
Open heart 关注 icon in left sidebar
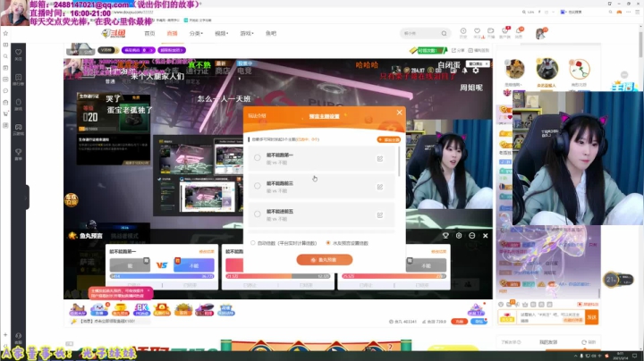pyautogui.click(x=19, y=55)
